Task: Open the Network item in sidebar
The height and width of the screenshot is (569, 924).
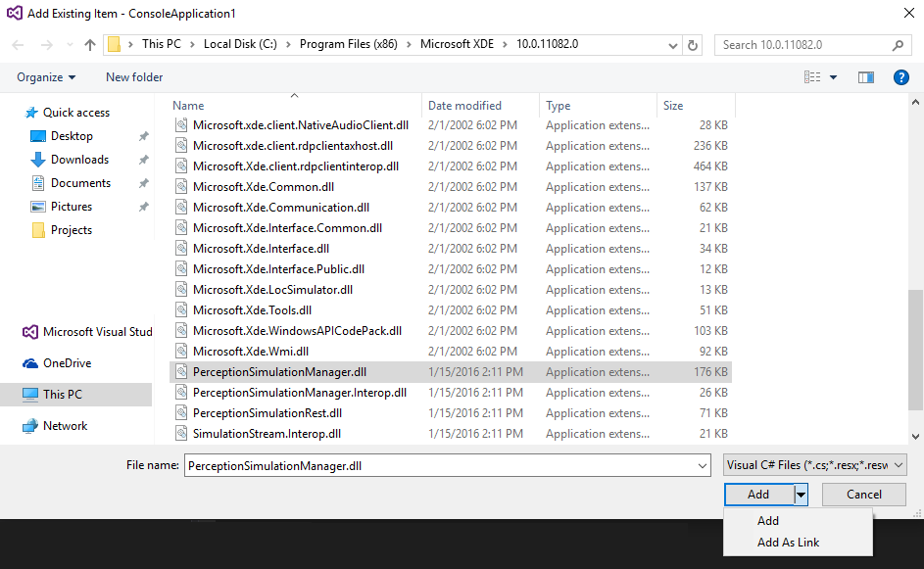Action: [63, 426]
